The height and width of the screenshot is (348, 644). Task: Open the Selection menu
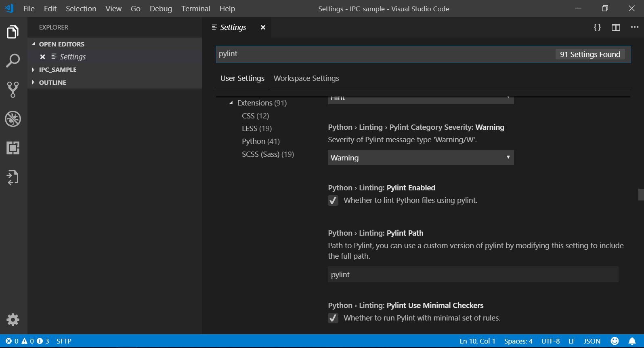(81, 8)
